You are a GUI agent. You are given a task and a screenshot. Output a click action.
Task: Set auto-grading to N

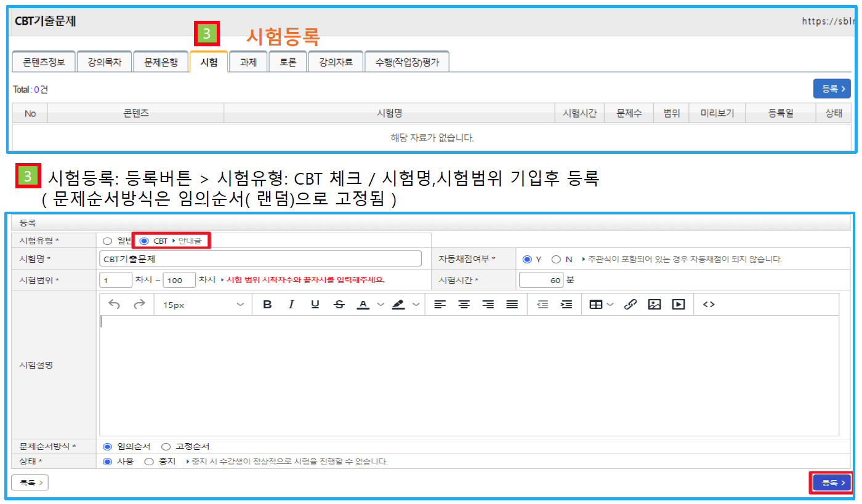[556, 260]
